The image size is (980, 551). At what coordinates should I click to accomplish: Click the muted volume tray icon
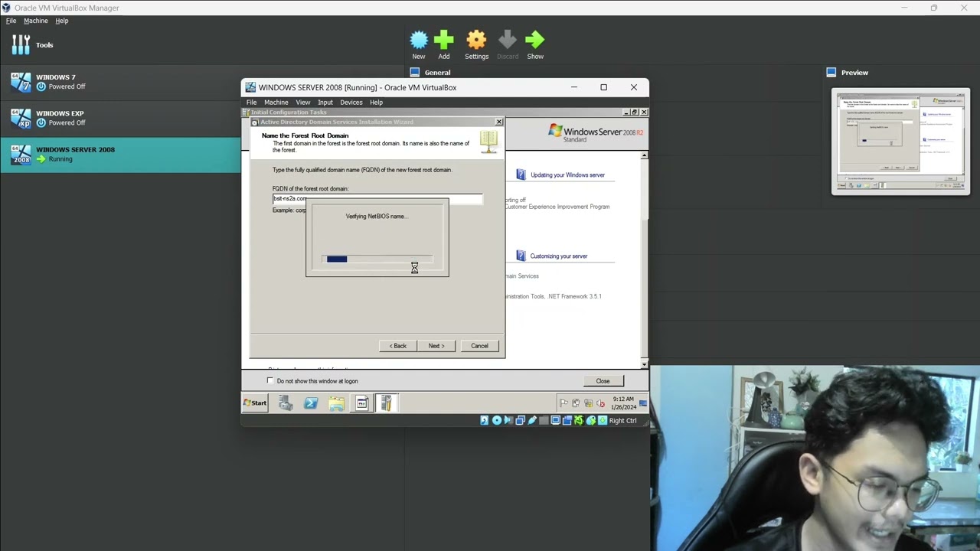(601, 403)
